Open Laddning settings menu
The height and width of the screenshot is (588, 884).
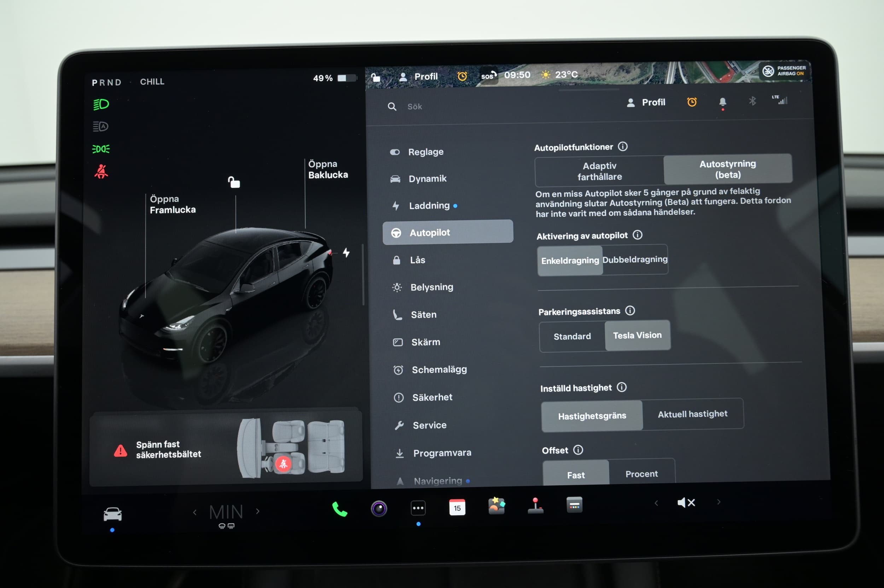(447, 206)
